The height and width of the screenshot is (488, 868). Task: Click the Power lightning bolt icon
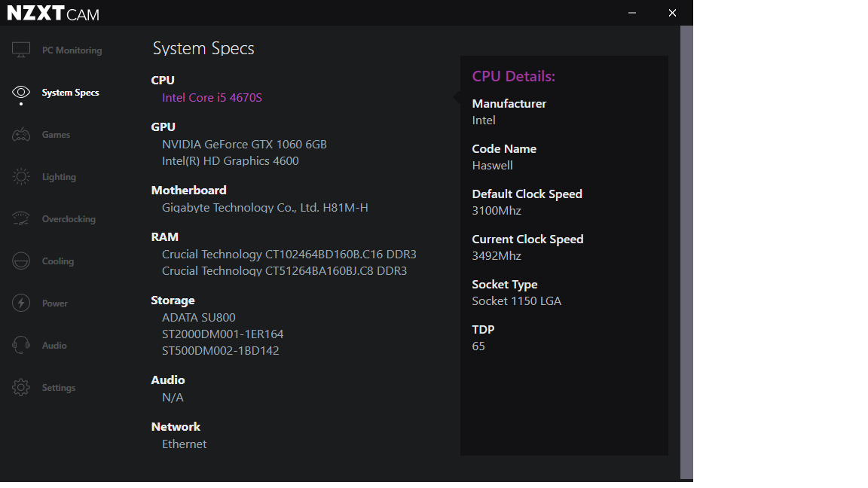[x=21, y=303]
